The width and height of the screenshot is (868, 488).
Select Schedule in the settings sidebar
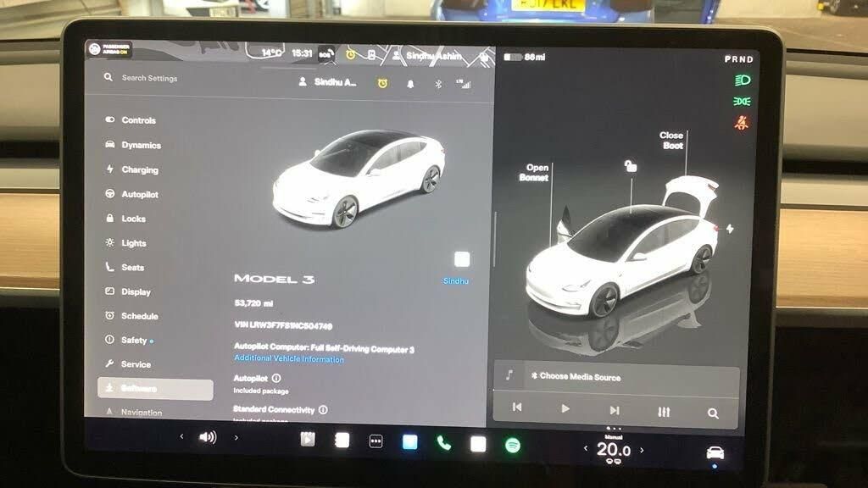(131, 316)
